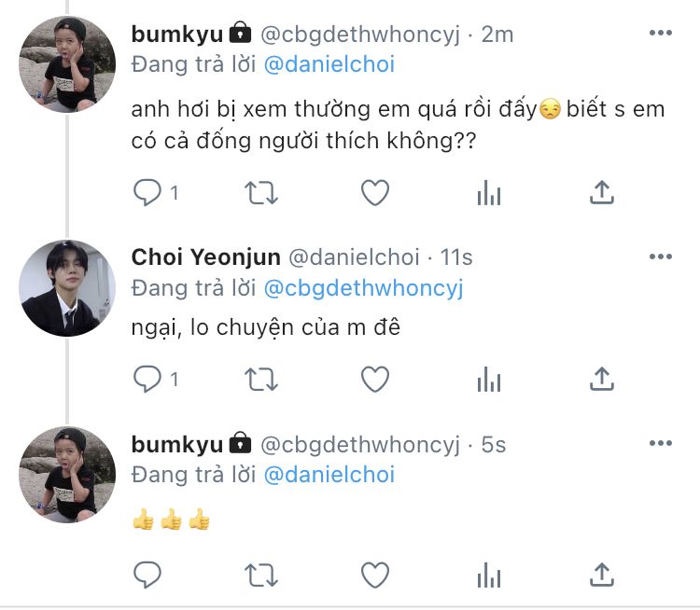Image resolution: width=700 pixels, height=610 pixels.
Task: Retweet Choi Yeonjun's tweet
Action: tap(260, 379)
